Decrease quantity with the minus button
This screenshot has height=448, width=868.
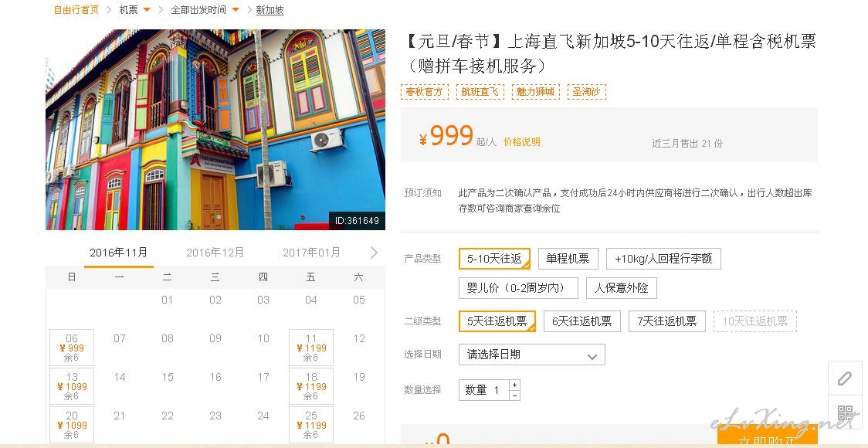515,395
